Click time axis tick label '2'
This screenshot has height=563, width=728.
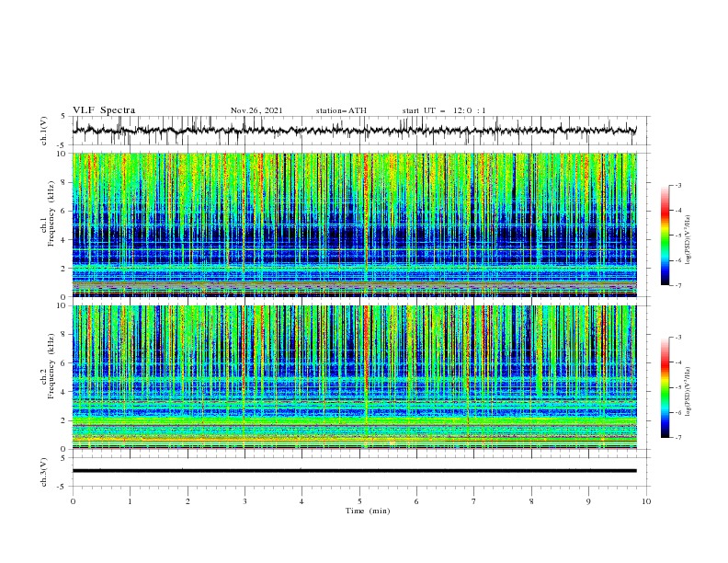(188, 501)
